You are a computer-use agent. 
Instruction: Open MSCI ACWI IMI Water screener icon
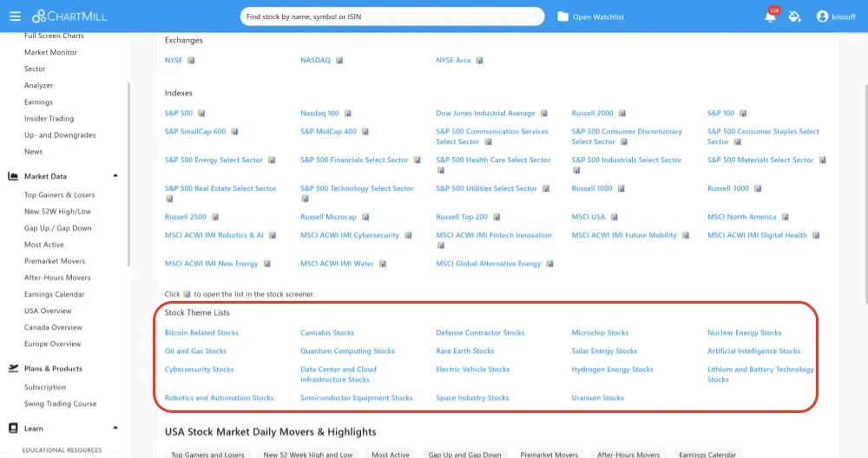coord(383,264)
